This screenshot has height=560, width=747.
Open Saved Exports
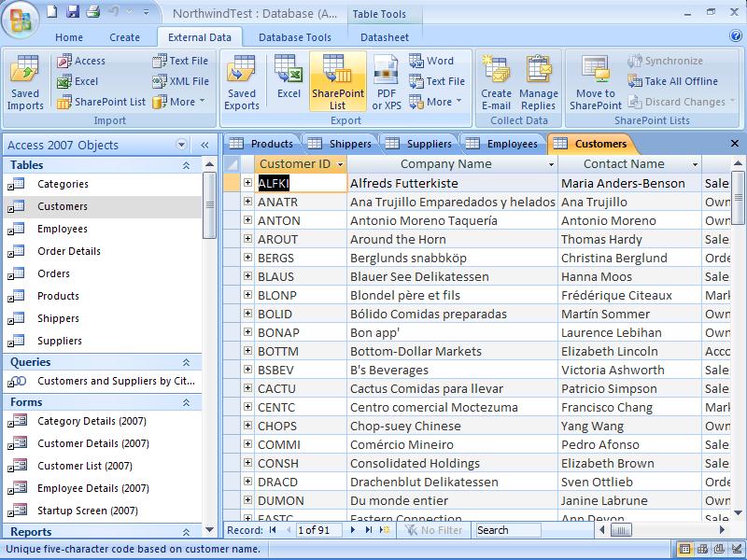(242, 82)
